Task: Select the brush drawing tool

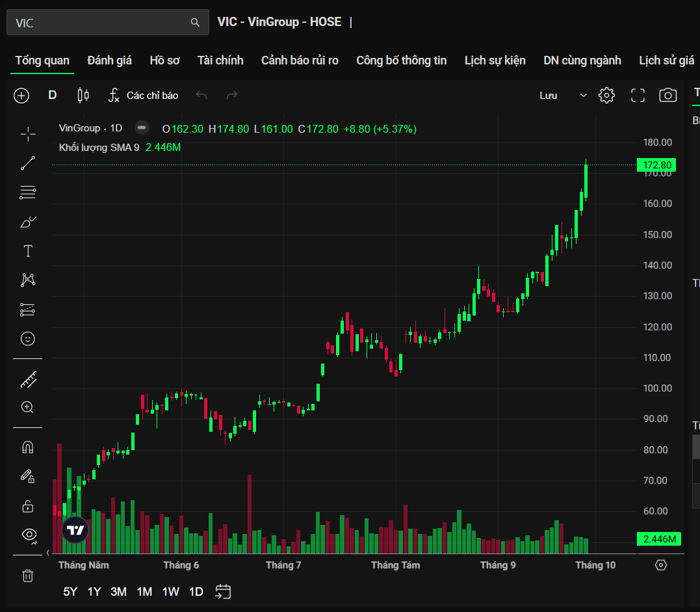Action: (28, 222)
